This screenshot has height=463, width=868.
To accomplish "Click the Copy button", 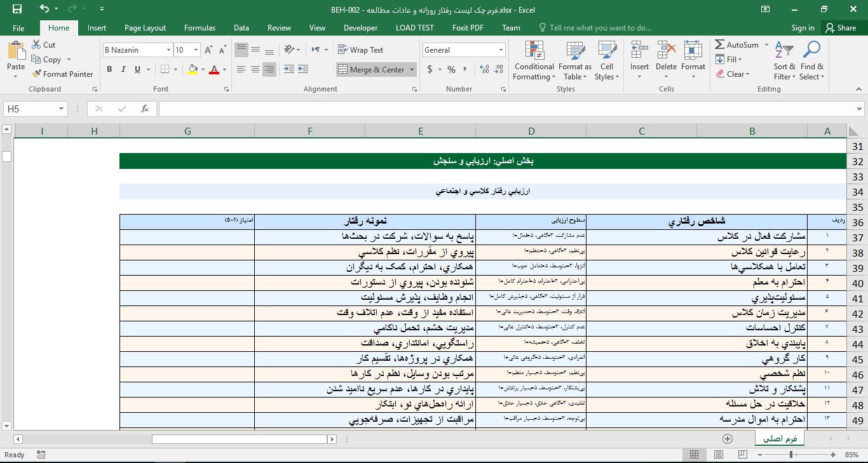I will [x=46, y=60].
